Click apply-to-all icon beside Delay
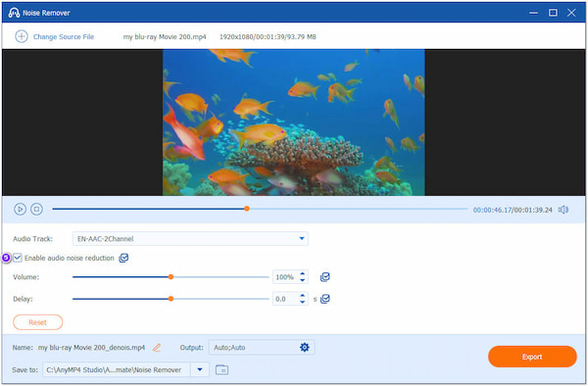Viewport: 588px width, 386px height. pyautogui.click(x=325, y=299)
